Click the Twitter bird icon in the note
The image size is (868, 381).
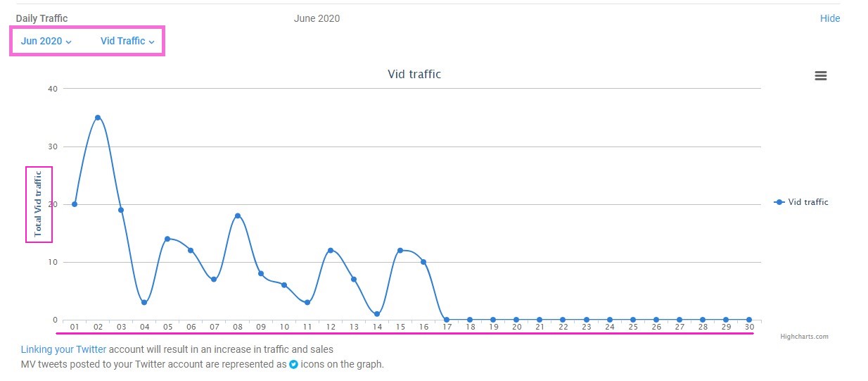tap(294, 365)
